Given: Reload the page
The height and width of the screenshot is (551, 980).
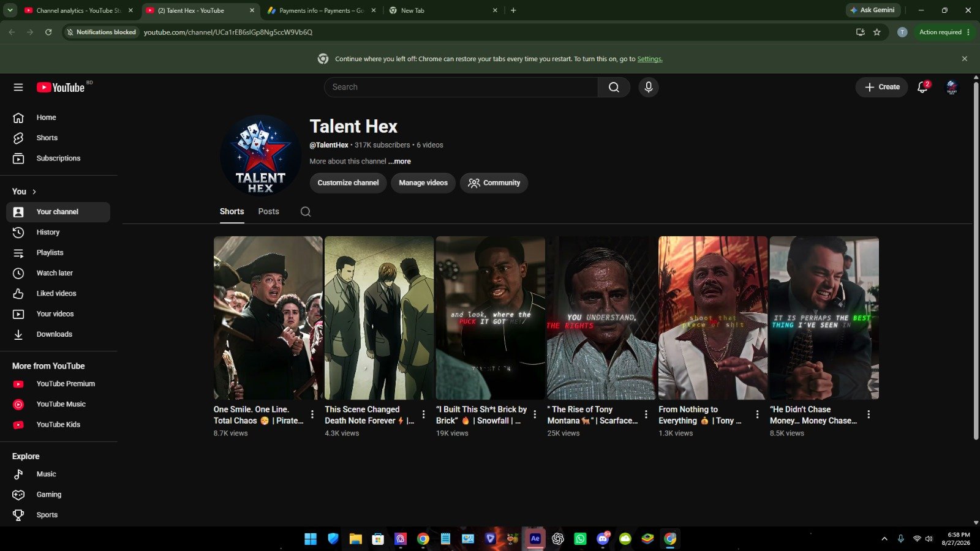Looking at the screenshot, I should tap(48, 32).
